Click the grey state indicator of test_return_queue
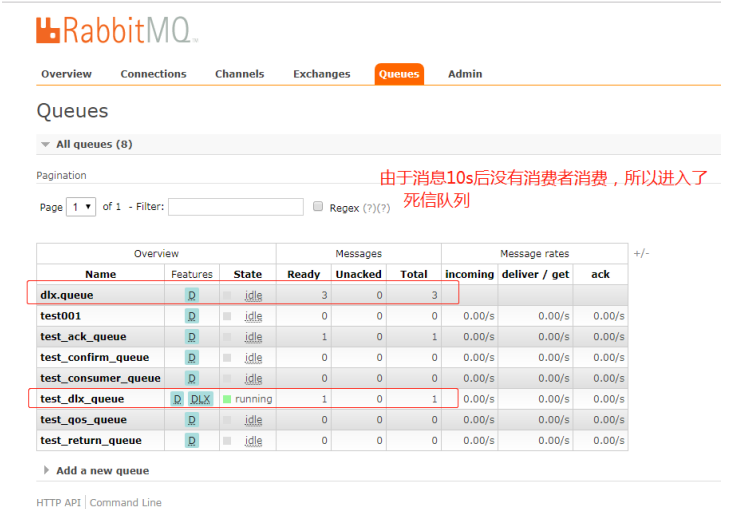 pos(227,440)
